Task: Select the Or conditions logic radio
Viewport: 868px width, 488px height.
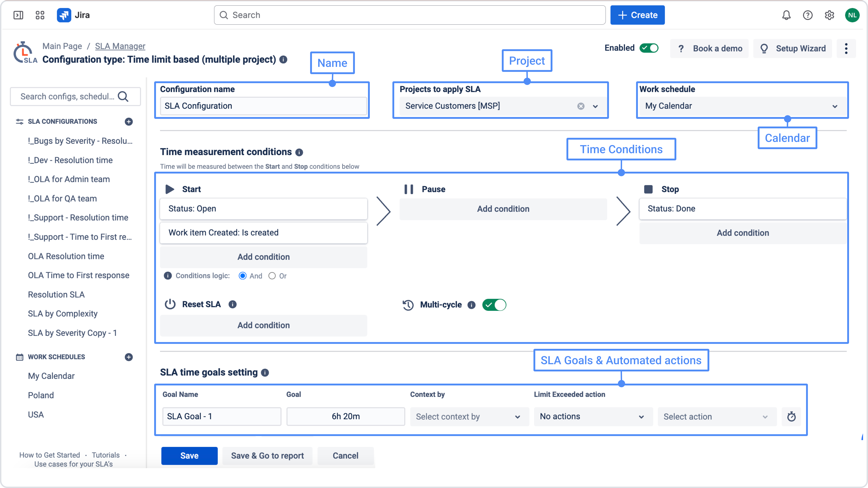Action: point(272,276)
